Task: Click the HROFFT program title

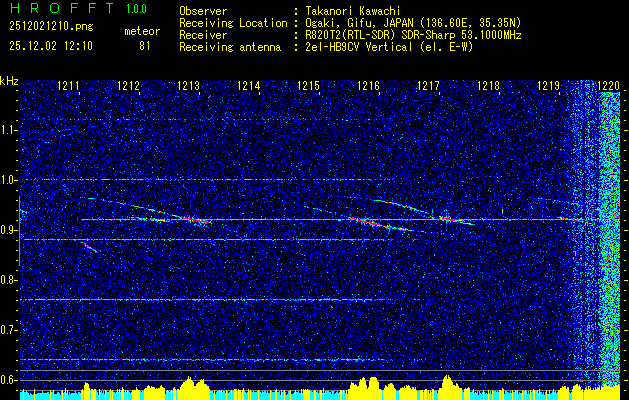Action: pyautogui.click(x=62, y=8)
